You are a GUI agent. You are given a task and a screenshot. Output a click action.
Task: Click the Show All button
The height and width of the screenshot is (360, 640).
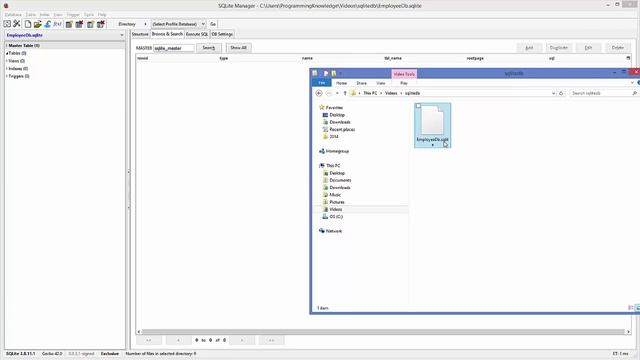point(238,48)
